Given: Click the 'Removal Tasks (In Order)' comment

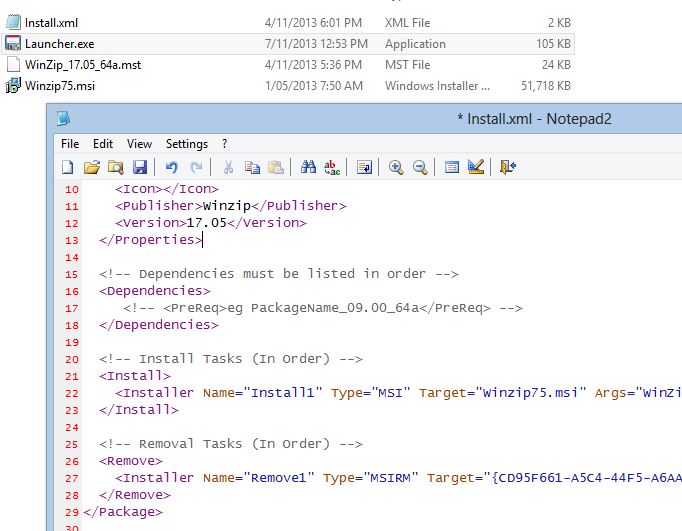Looking at the screenshot, I should click(x=231, y=444).
